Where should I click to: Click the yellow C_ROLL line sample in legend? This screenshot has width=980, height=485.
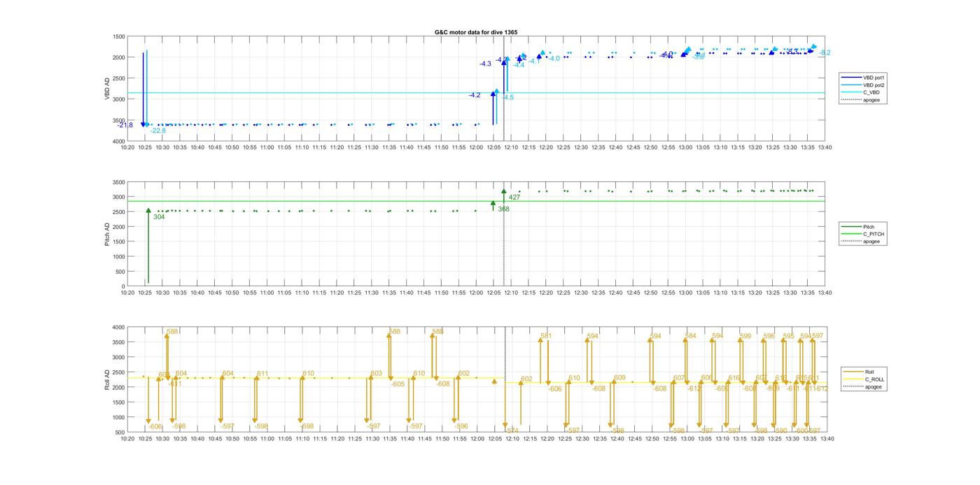(855, 379)
